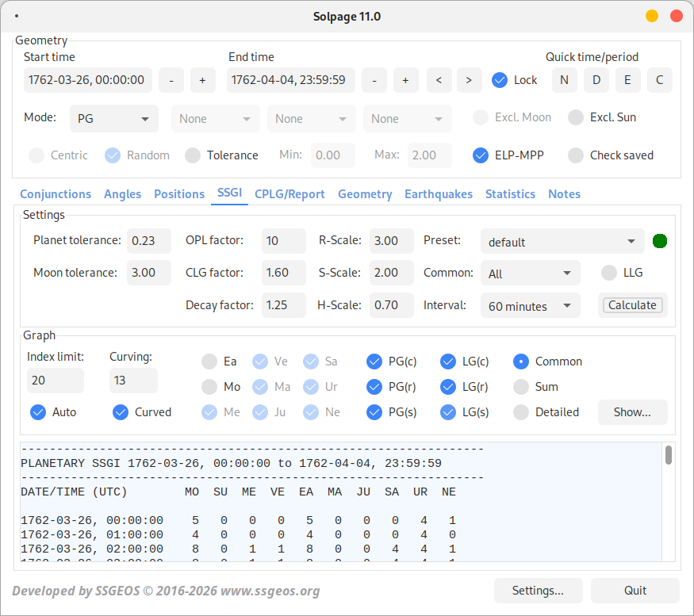Click quick period C button
The image size is (694, 616).
659,80
